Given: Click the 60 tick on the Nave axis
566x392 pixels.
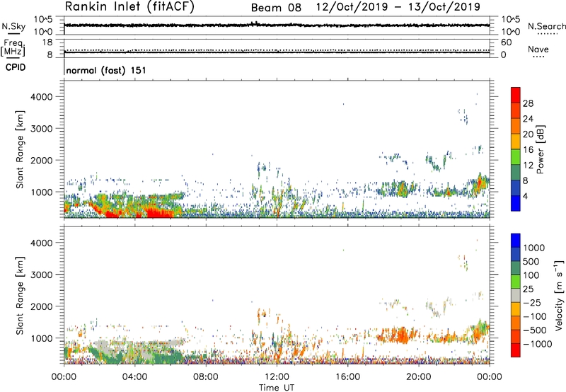Looking at the screenshot, I should pyautogui.click(x=507, y=42).
